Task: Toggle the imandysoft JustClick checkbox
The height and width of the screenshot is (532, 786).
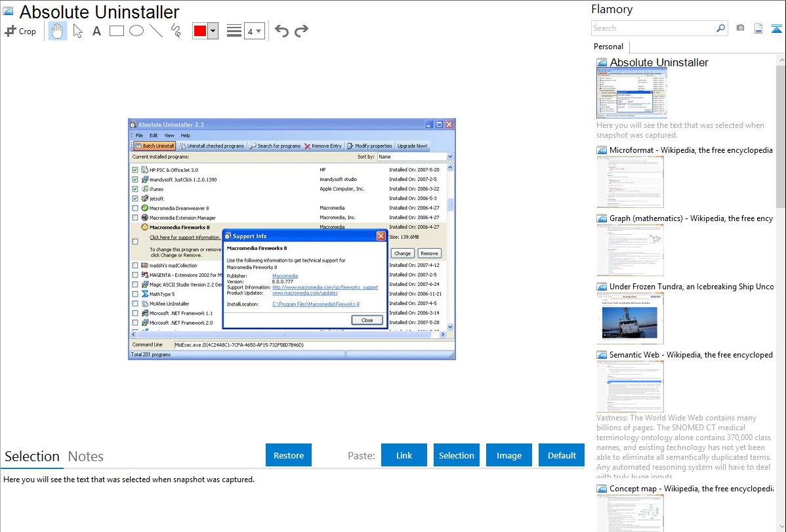Action: [135, 180]
